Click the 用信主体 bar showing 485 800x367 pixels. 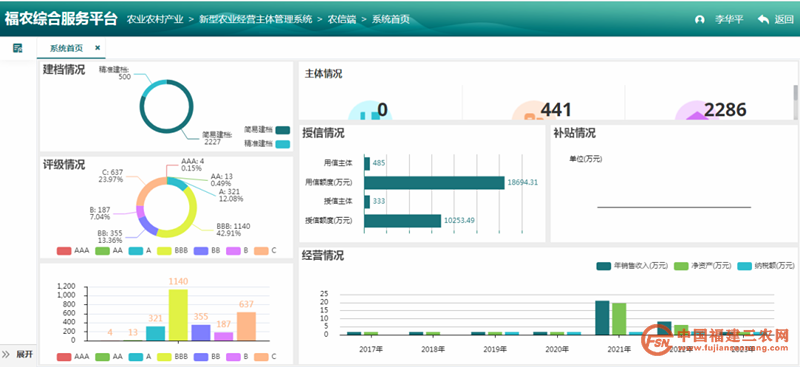click(x=367, y=163)
